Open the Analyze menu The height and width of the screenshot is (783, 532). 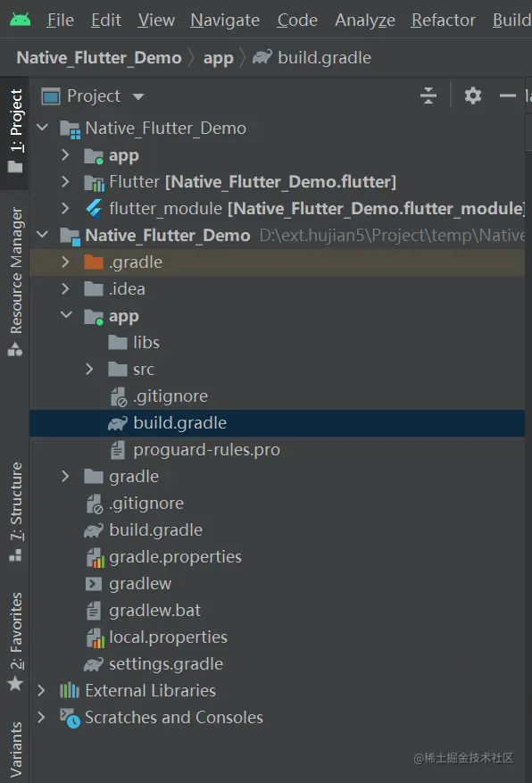(365, 20)
